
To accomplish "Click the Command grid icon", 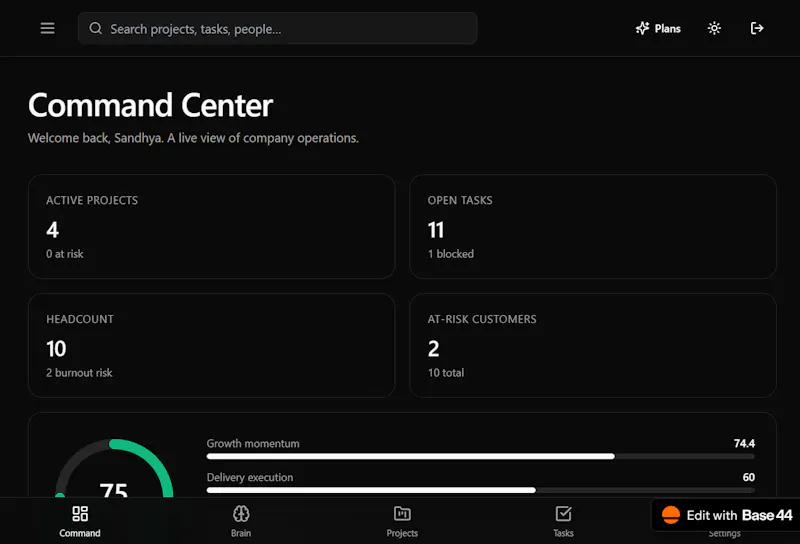I will pyautogui.click(x=80, y=513).
